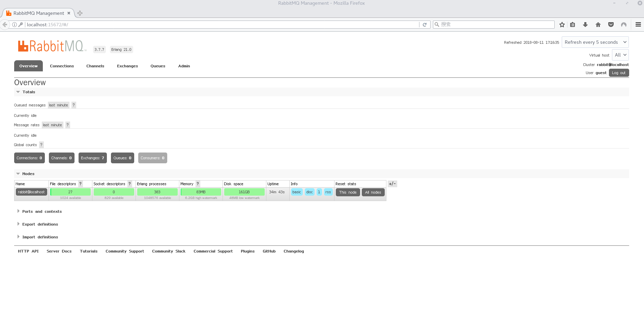Open the downloads arrow icon
Viewport: 644px width, 334px height.
tap(585, 25)
